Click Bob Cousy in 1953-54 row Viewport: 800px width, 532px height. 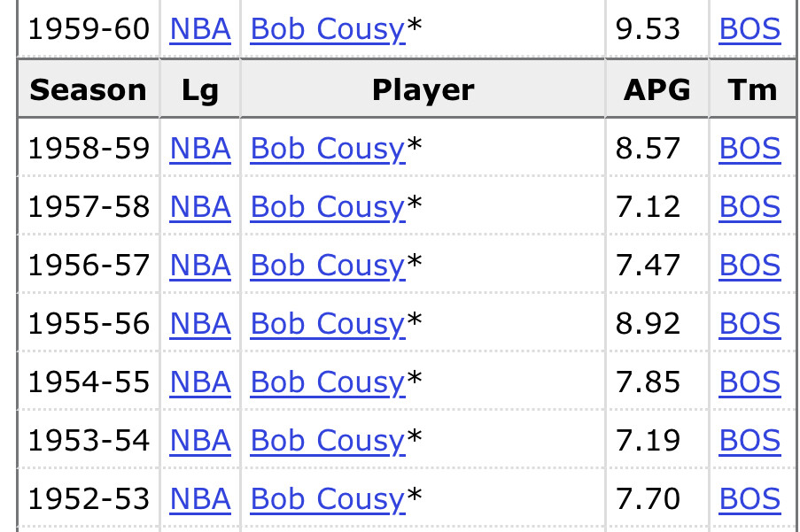click(328, 441)
